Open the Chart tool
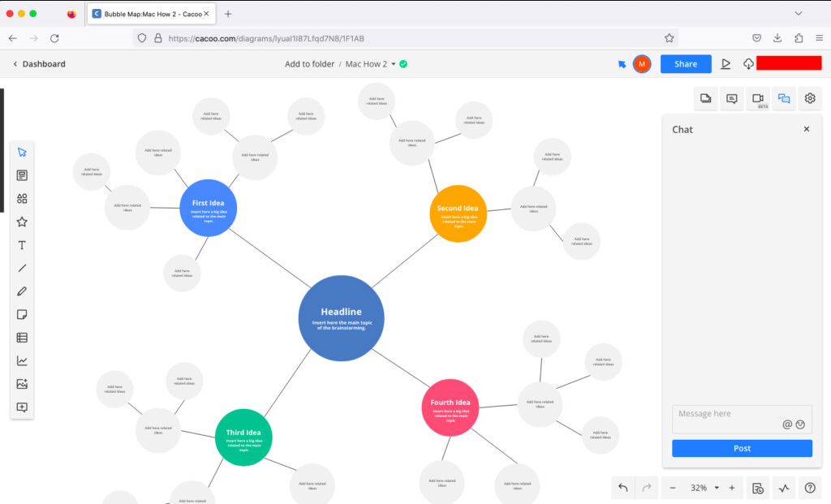 pyautogui.click(x=22, y=361)
